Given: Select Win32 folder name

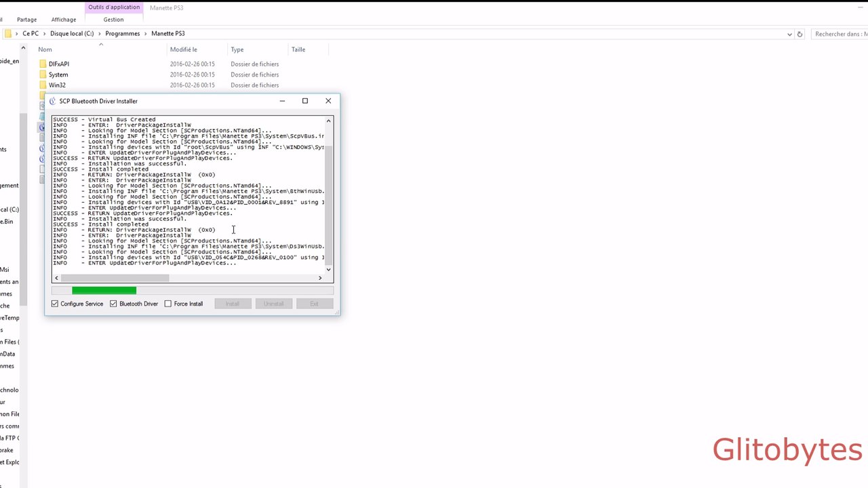Looking at the screenshot, I should pos(57,85).
